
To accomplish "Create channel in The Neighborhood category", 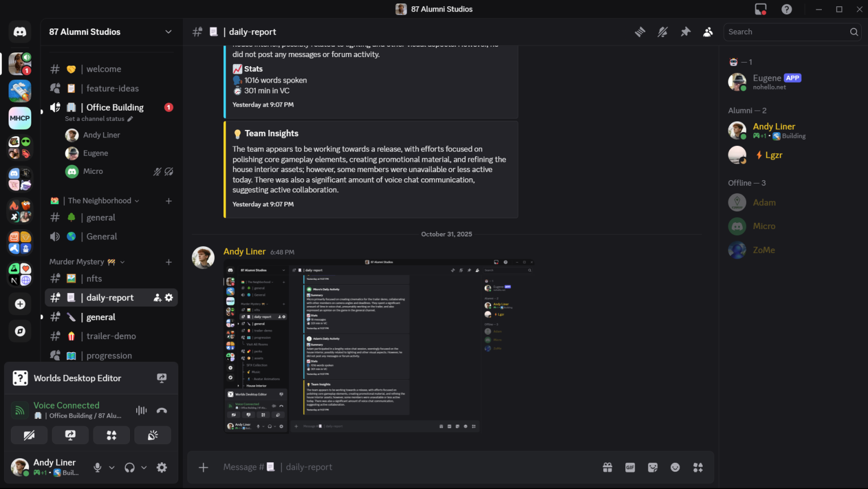I will click(169, 201).
